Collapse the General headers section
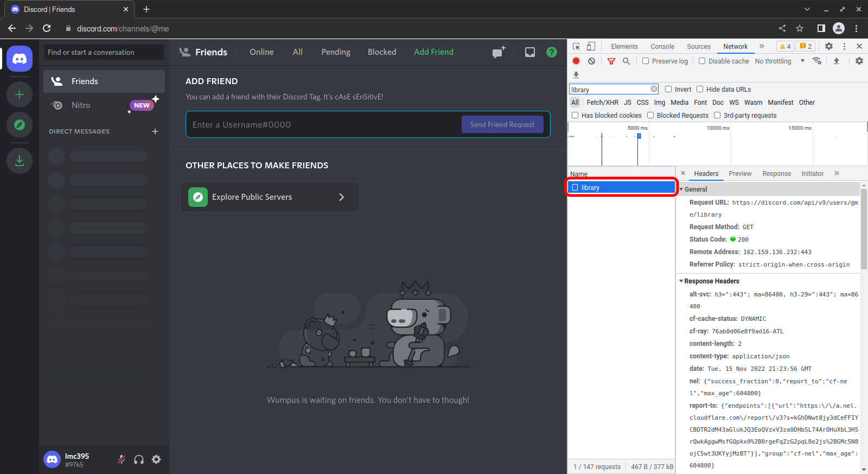The image size is (868, 474). point(681,189)
